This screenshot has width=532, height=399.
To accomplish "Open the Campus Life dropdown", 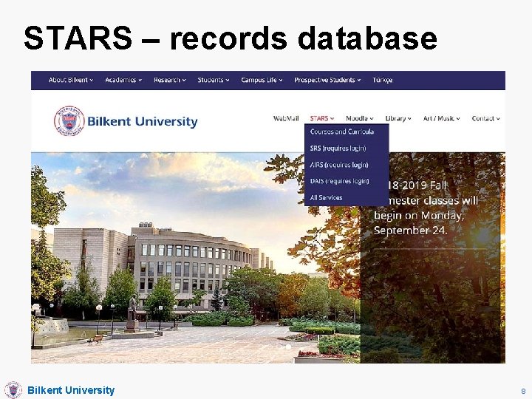I will [262, 80].
